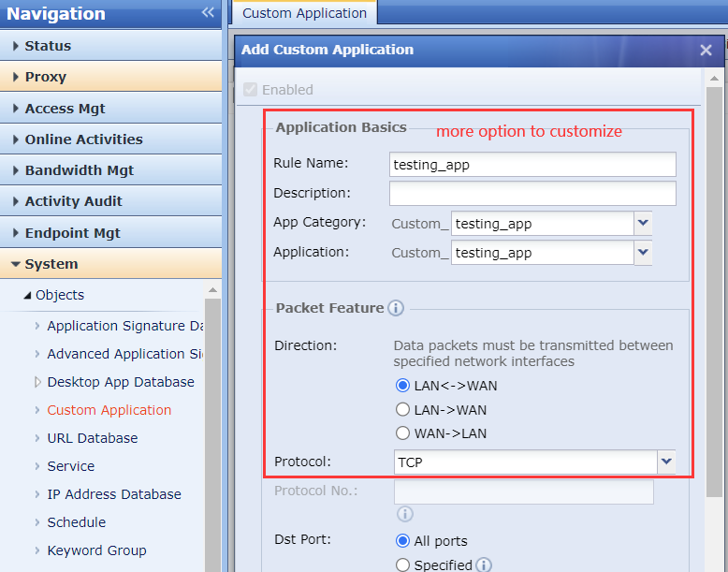Open IP Address Database tree item
Image resolution: width=728 pixels, height=572 pixels.
coord(114,494)
